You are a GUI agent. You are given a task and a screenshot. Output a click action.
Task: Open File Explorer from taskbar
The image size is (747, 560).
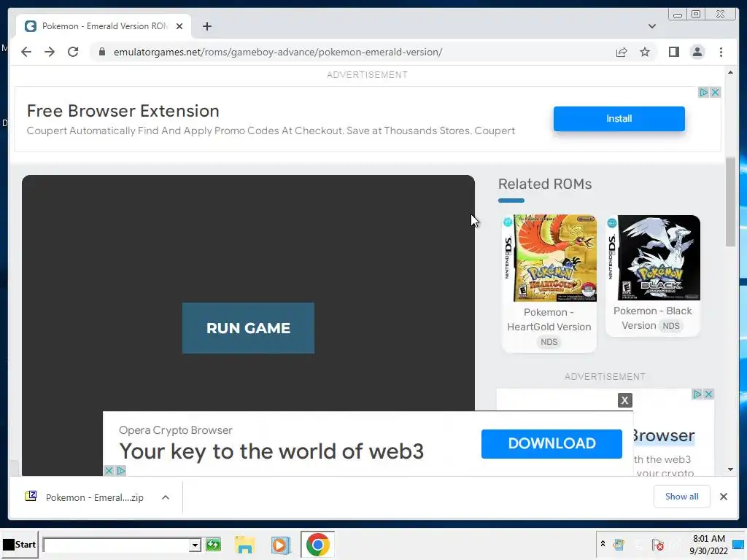tap(245, 544)
